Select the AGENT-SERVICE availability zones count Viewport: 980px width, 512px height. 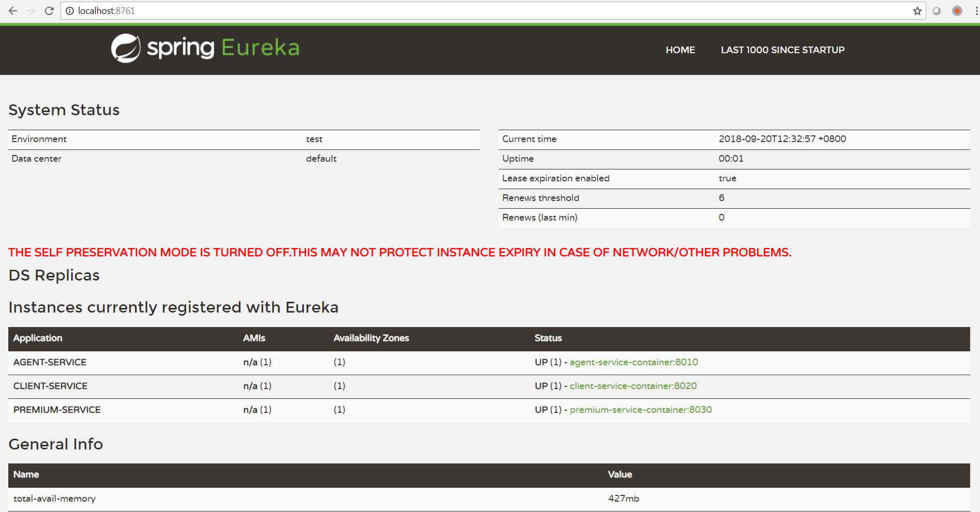(340, 362)
